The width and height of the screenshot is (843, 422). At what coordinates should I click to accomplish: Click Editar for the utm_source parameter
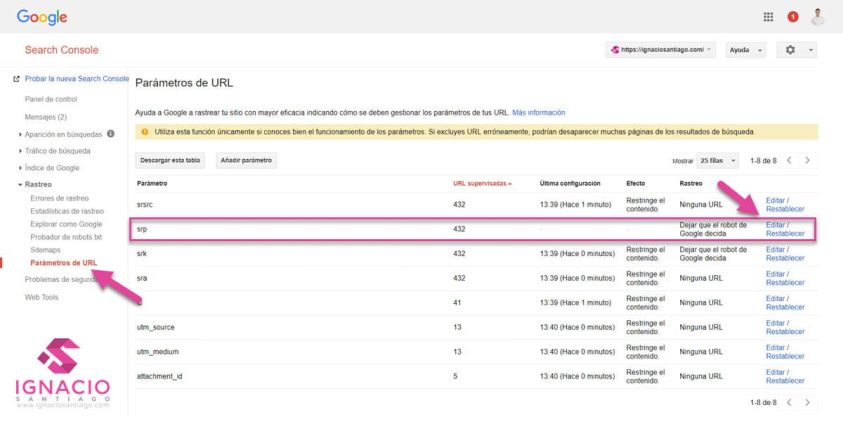point(775,323)
